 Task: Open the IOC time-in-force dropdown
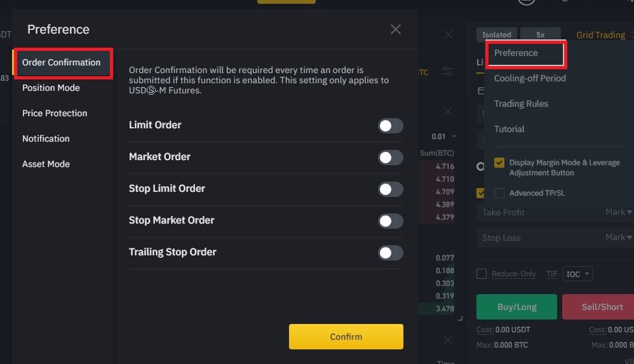coord(578,274)
